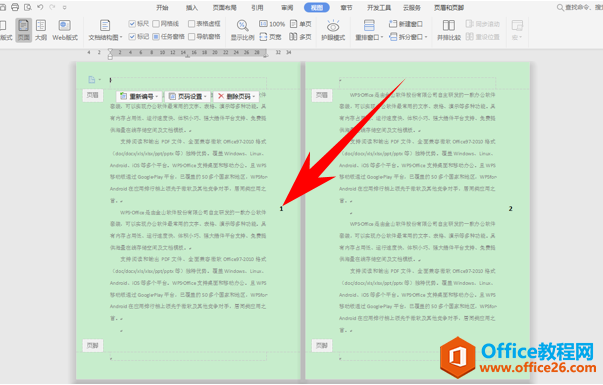Enable the 导航窗格 (Navigation pane) checkbox
This screenshot has width=603, height=385.
(204, 37)
